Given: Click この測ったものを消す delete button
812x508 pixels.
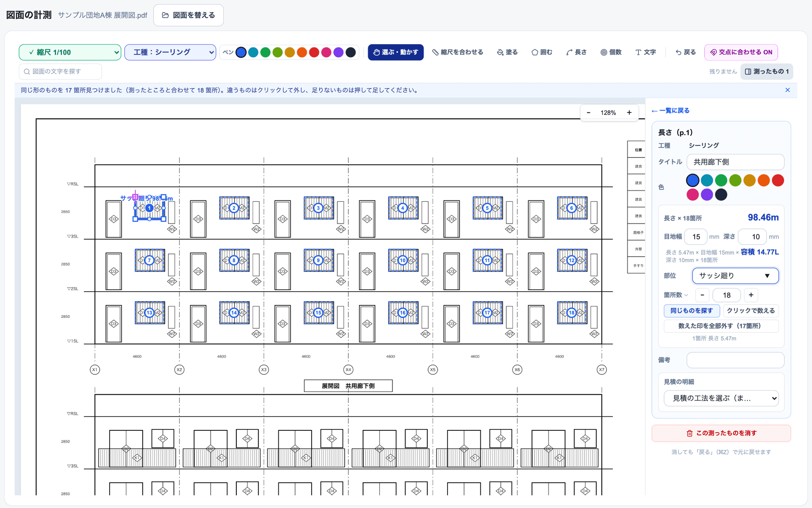Looking at the screenshot, I should pyautogui.click(x=721, y=433).
